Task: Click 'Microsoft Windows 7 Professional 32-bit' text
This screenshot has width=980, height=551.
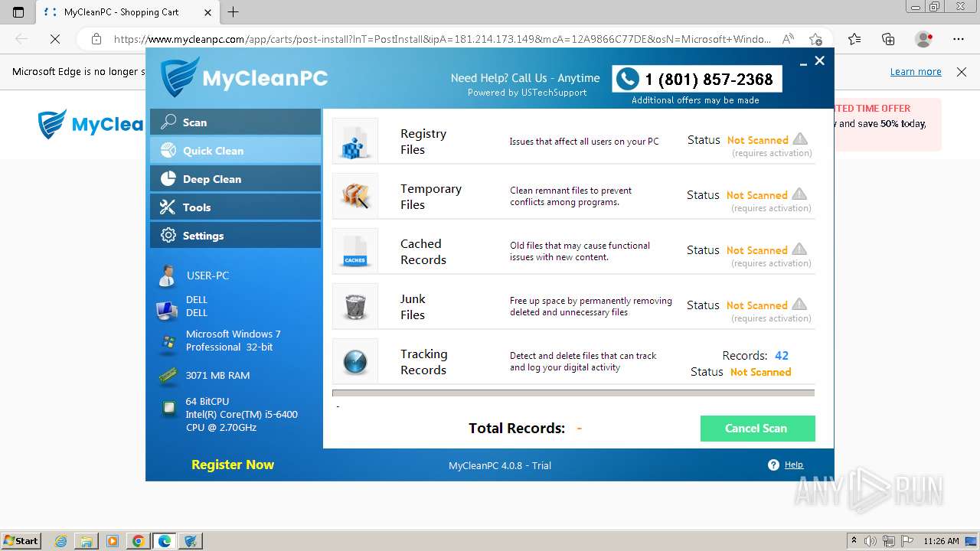Action: click(x=234, y=341)
